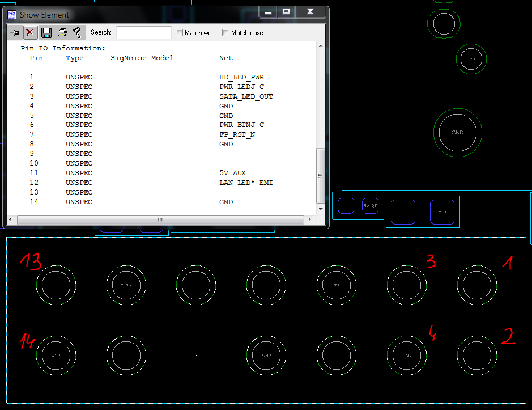Close the Show Element window
The height and width of the screenshot is (410, 532).
310,12
